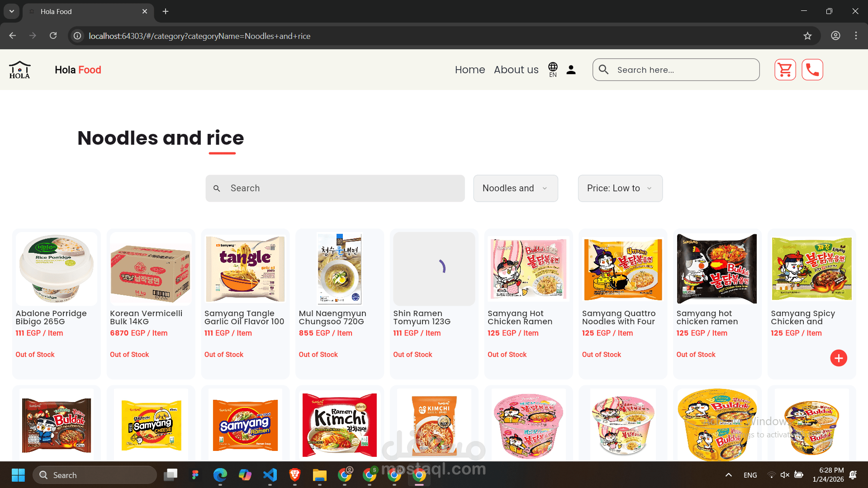Click the red phone contact icon
Image resolution: width=868 pixels, height=488 pixels.
(x=812, y=70)
